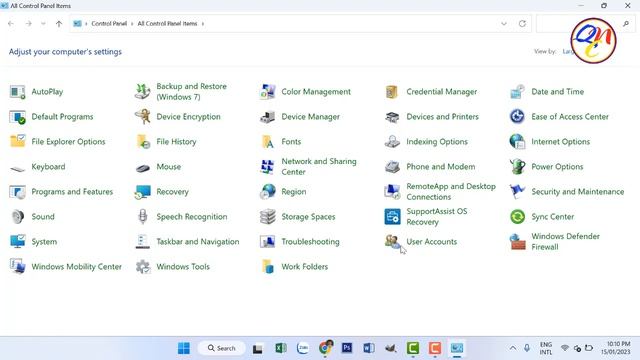Open the Taskbar and Navigation link

198,242
